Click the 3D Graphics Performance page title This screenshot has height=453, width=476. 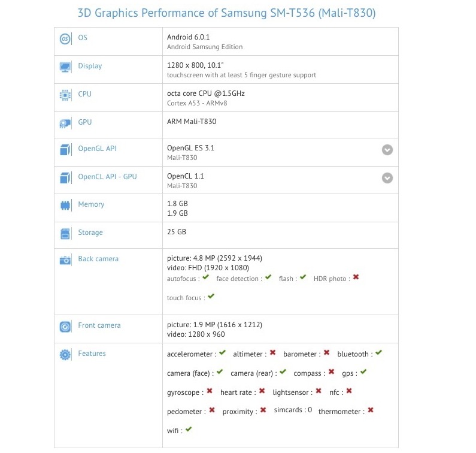(x=227, y=13)
